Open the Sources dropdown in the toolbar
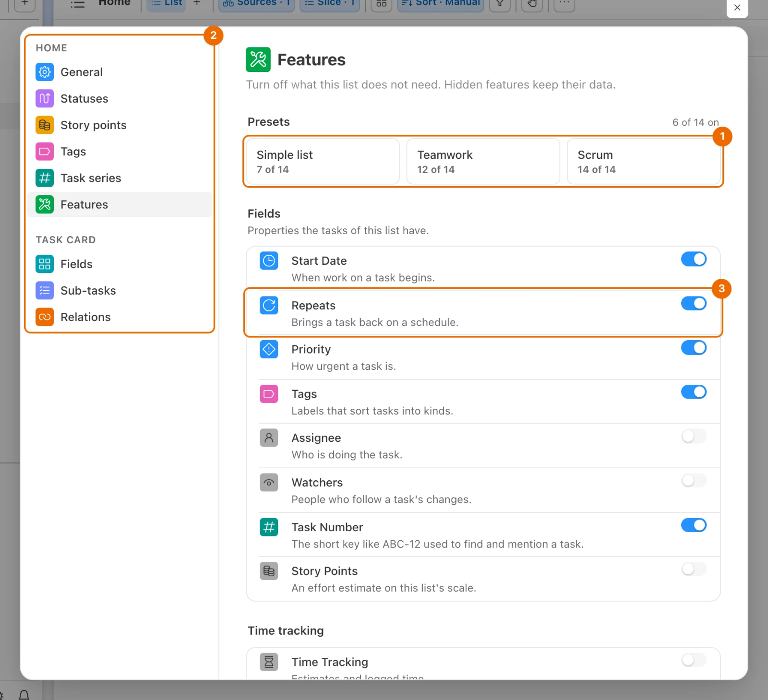The image size is (768, 700). 256,4
